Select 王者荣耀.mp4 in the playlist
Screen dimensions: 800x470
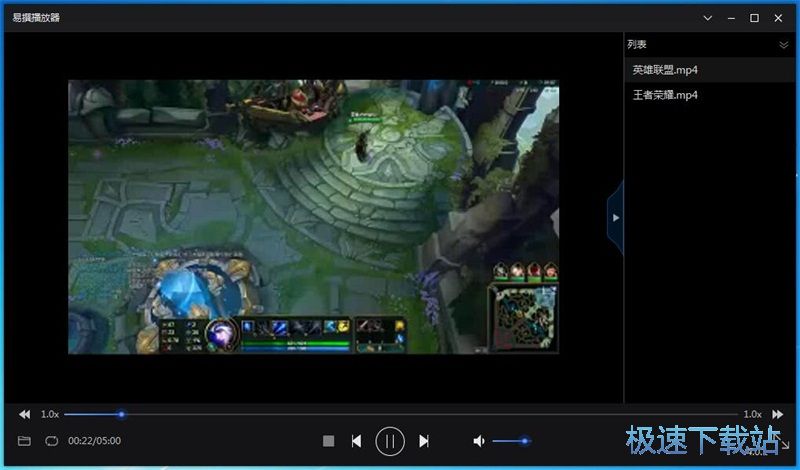pyautogui.click(x=710, y=95)
